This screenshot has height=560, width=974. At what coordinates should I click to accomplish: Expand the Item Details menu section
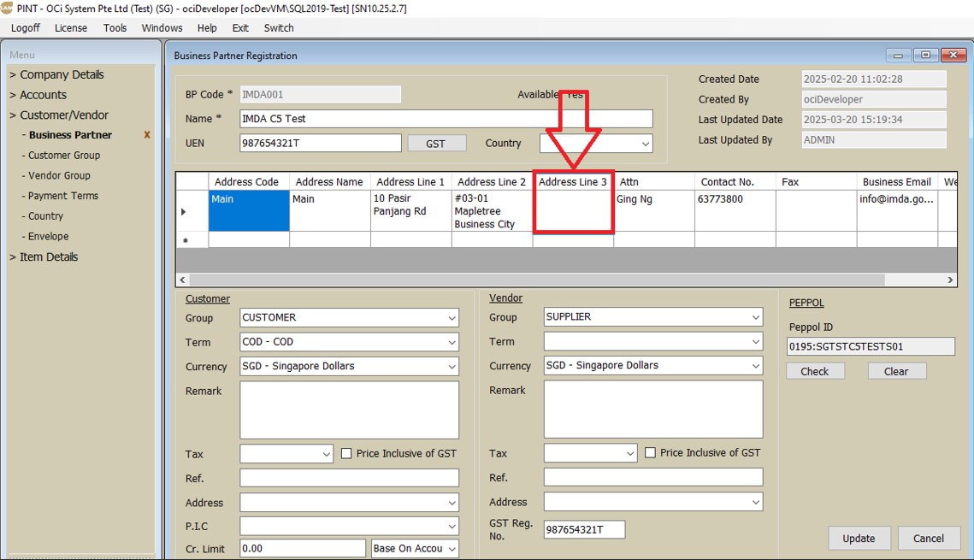pyautogui.click(x=48, y=256)
